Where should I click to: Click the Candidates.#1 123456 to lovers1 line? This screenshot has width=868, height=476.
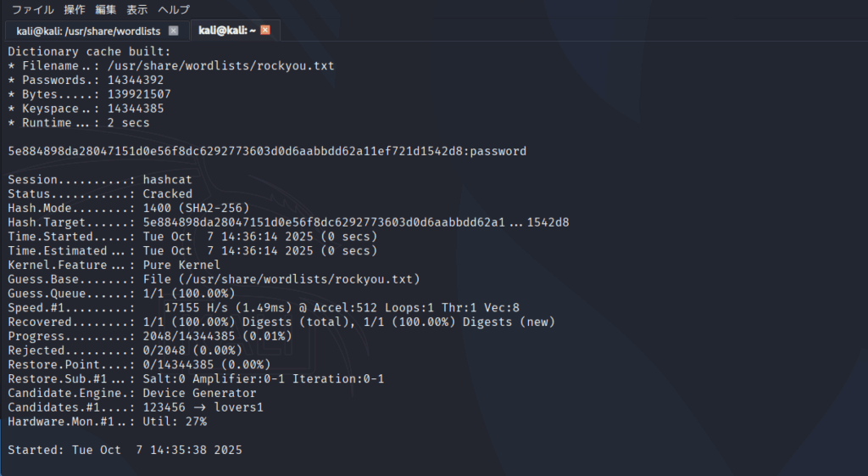pyautogui.click(x=136, y=407)
